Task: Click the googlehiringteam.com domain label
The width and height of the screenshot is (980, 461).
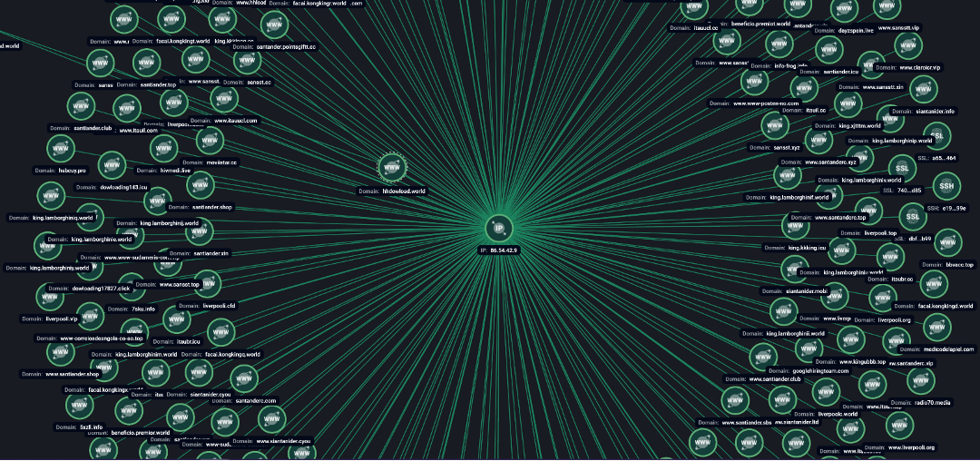Action: [x=819, y=371]
